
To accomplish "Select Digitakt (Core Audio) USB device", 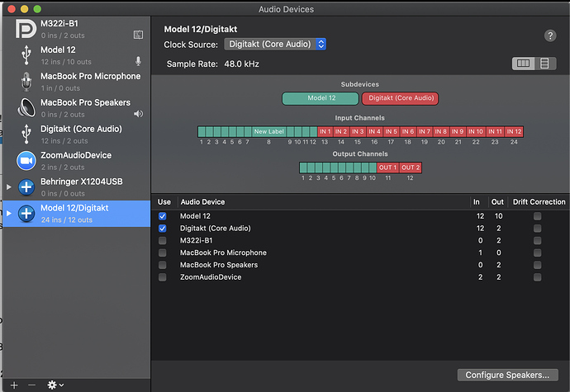I will point(81,134).
